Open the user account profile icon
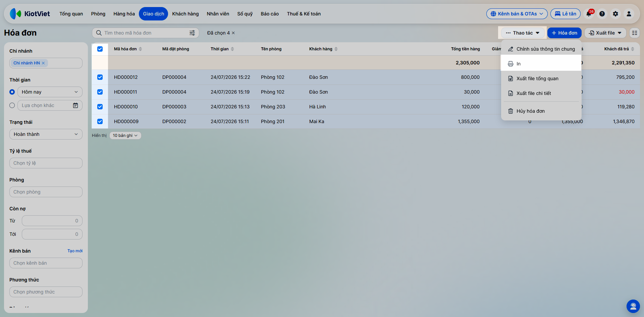 click(629, 14)
